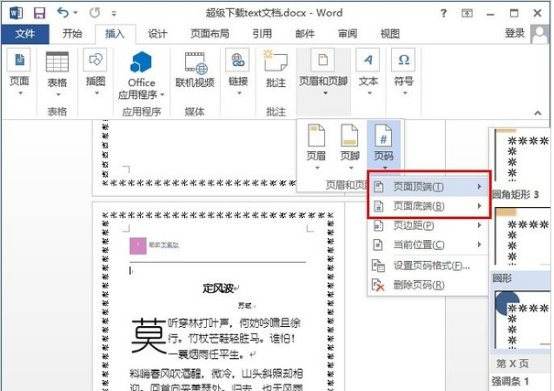Image resolution: width=554 pixels, height=391 pixels.
Task: Select 页边距(P) menu entry
Action: point(429,225)
